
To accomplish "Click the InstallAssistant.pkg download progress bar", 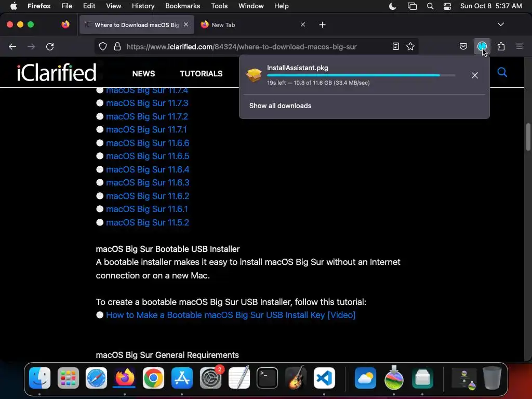I will click(361, 75).
